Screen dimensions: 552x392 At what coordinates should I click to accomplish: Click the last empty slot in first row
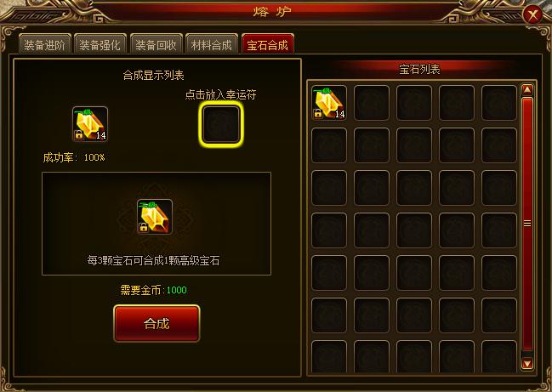pos(499,103)
